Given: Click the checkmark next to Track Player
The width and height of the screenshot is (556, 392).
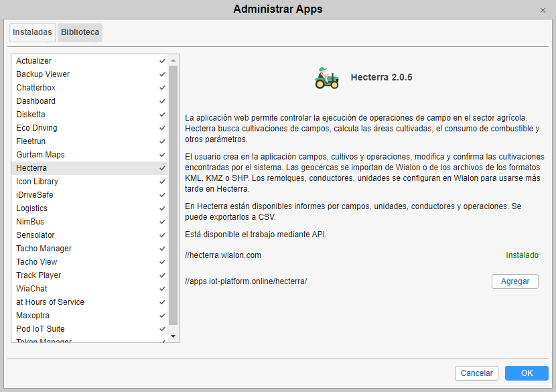Looking at the screenshot, I should pyautogui.click(x=162, y=275).
